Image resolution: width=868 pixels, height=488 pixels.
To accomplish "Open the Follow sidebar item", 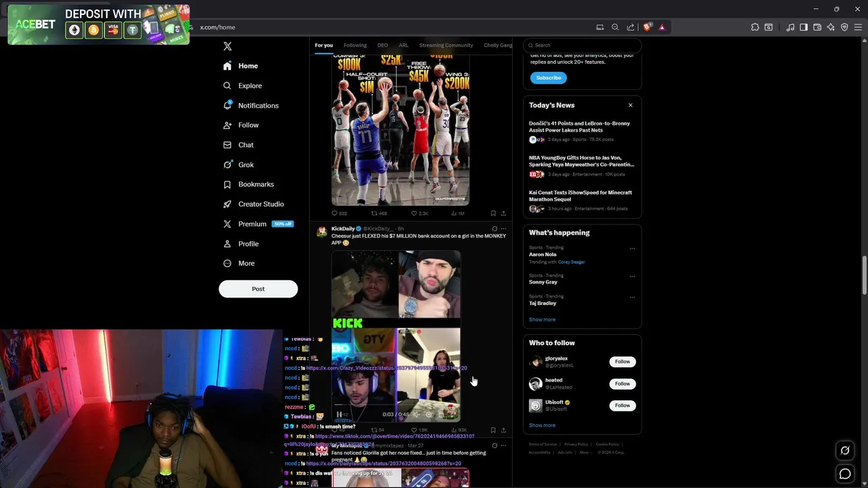I will 241,125.
